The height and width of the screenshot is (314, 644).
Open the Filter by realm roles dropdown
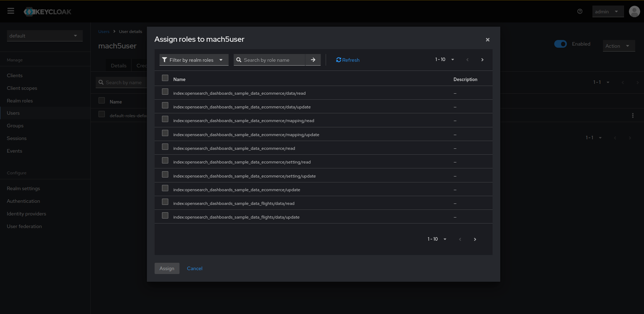click(x=194, y=60)
